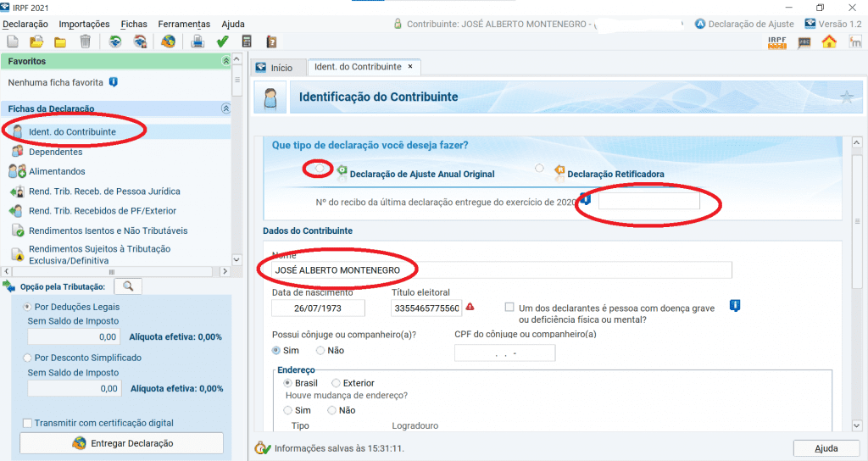Click the fichas list scroll-right arrow
Screen dimensions: 868x461
coord(224,272)
